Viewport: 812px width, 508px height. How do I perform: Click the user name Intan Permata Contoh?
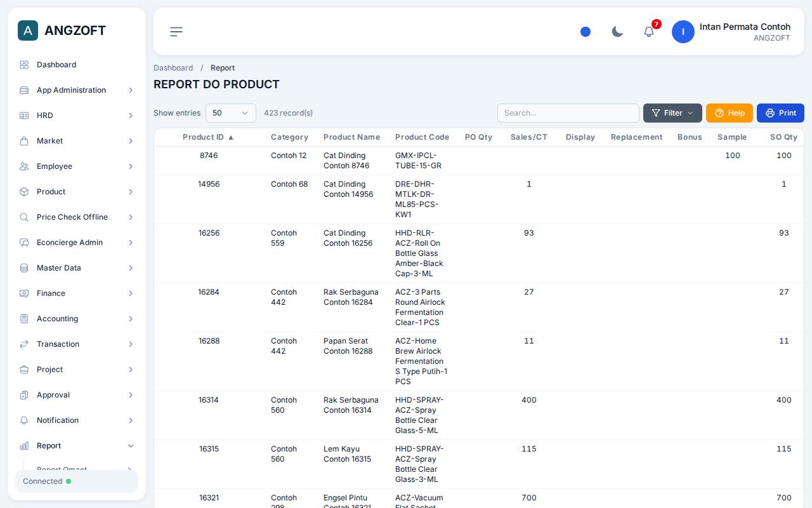click(745, 27)
